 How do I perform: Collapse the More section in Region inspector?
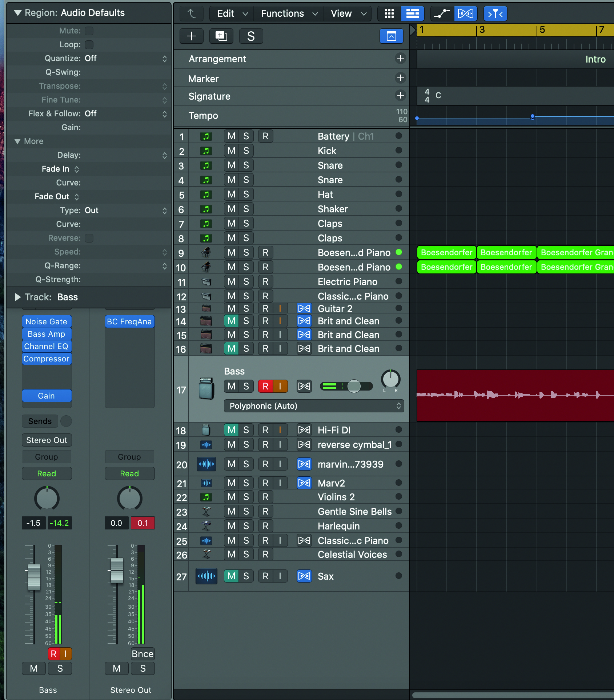coord(17,141)
